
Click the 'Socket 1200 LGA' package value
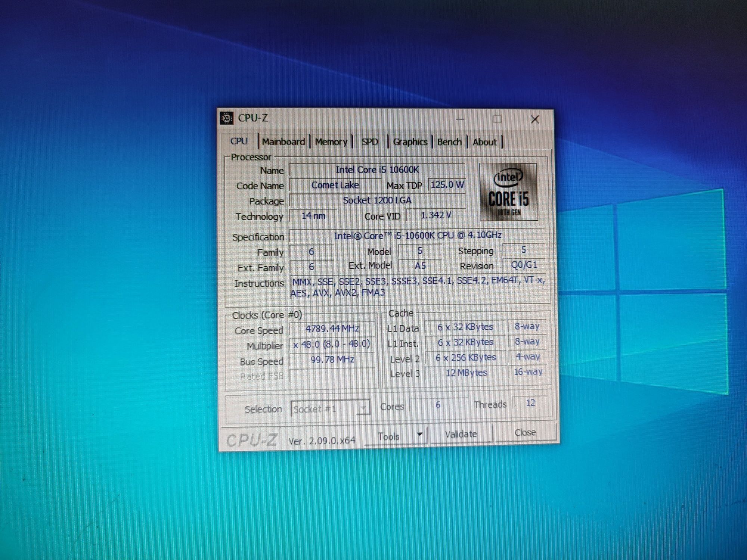pos(377,200)
